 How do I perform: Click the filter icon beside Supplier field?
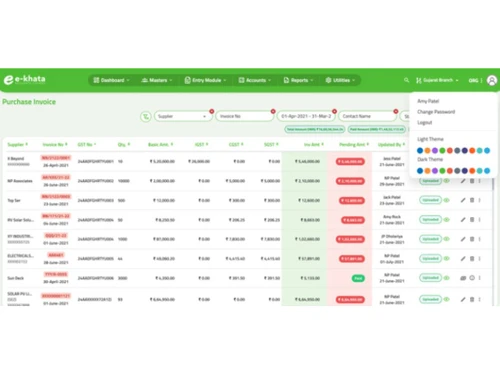tap(146, 116)
